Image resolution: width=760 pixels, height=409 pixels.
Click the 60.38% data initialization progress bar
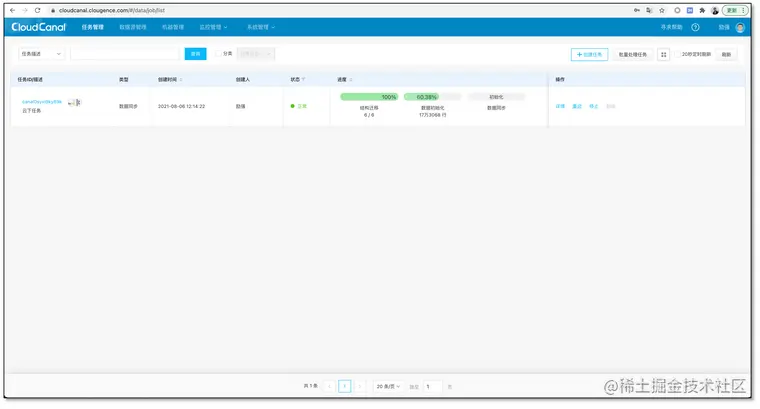(x=433, y=97)
